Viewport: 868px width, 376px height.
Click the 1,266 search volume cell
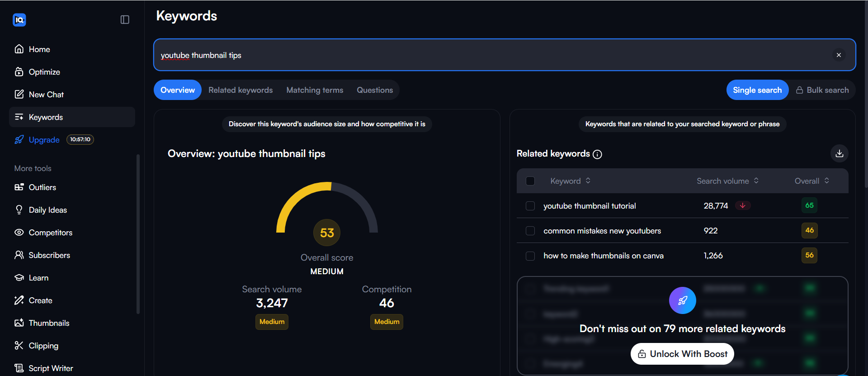pos(713,256)
